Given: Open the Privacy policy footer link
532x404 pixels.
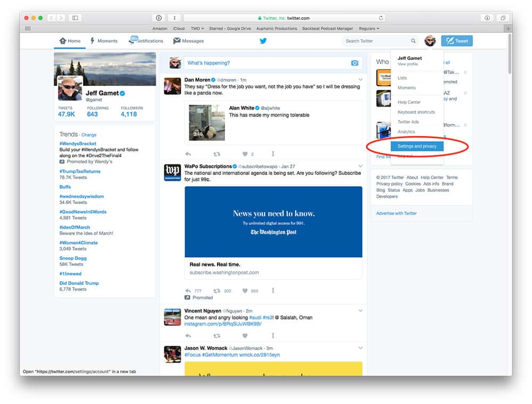Looking at the screenshot, I should click(x=389, y=184).
